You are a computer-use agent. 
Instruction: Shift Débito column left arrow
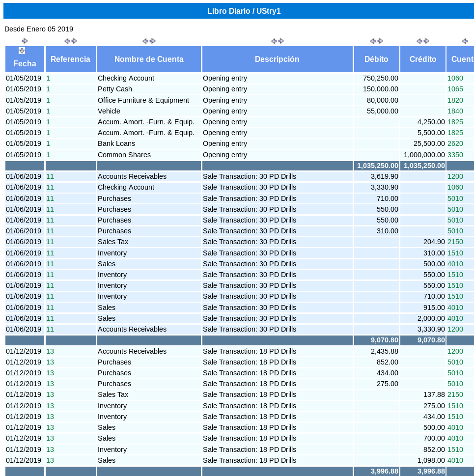point(373,41)
